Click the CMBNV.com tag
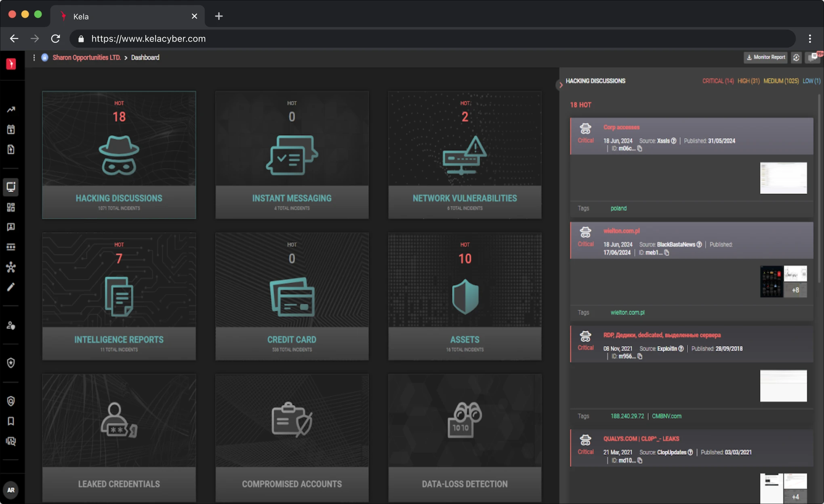 (666, 416)
